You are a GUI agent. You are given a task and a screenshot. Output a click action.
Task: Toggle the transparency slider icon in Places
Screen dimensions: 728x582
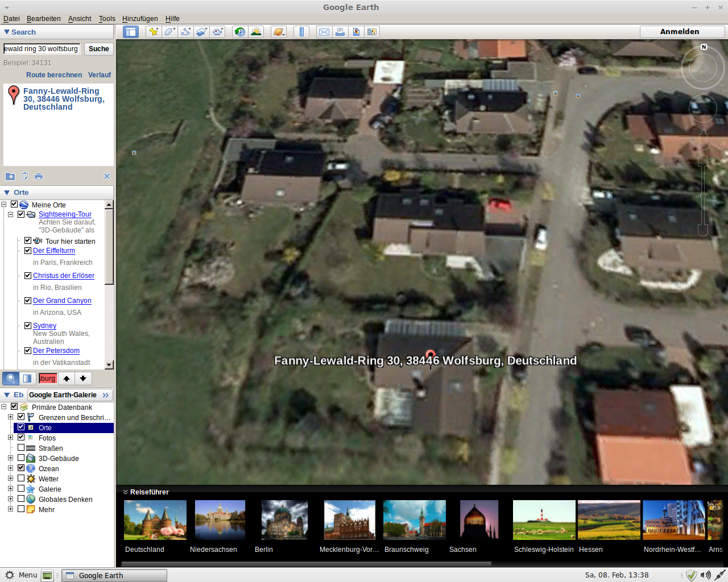point(27,379)
